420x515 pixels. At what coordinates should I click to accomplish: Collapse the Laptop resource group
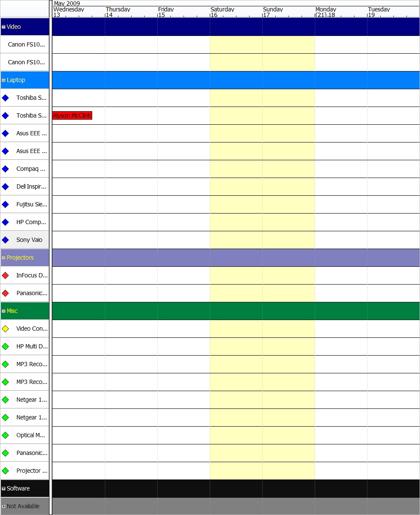pos(4,79)
